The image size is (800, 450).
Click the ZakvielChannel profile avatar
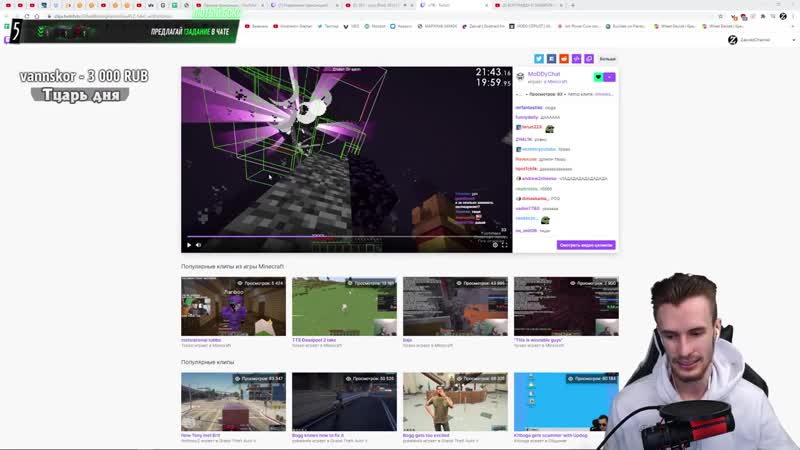coord(733,40)
